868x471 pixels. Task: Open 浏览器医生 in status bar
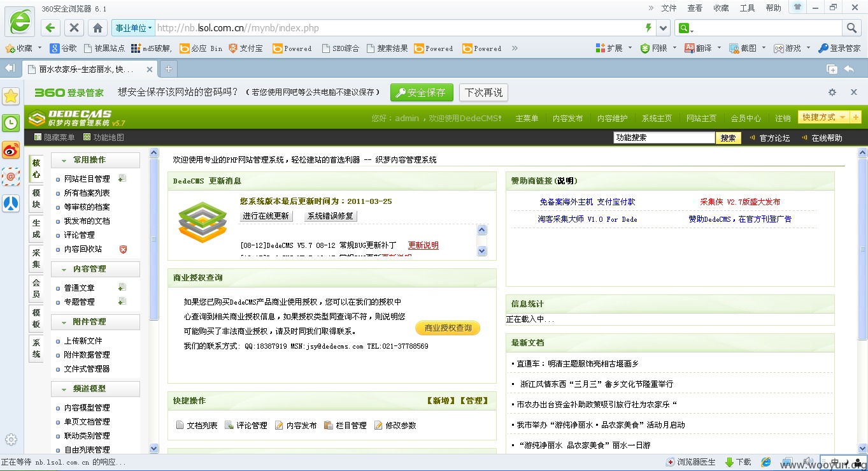[691, 462]
